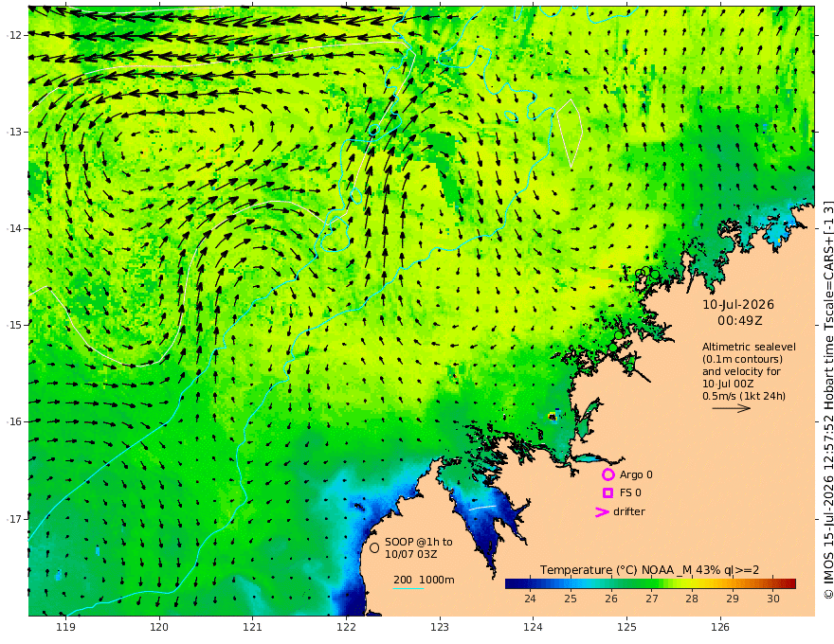Click the longitude 126 axis label
This screenshot has height=644, width=834.
click(720, 627)
